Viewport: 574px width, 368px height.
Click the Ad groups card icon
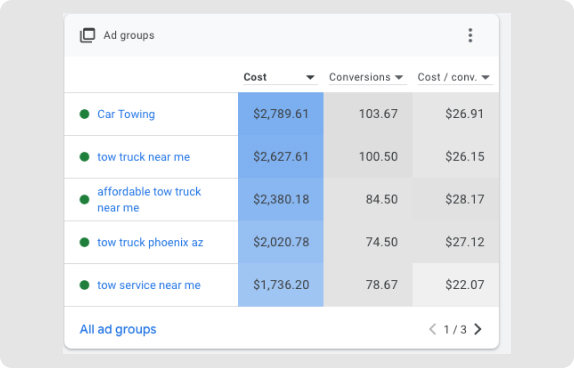pos(87,35)
